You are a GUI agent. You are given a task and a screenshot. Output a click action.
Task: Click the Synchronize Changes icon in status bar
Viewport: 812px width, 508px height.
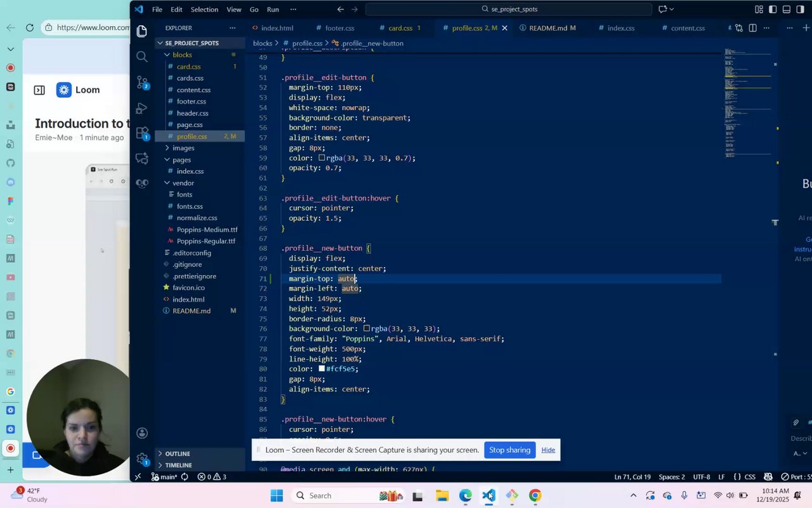(x=185, y=477)
